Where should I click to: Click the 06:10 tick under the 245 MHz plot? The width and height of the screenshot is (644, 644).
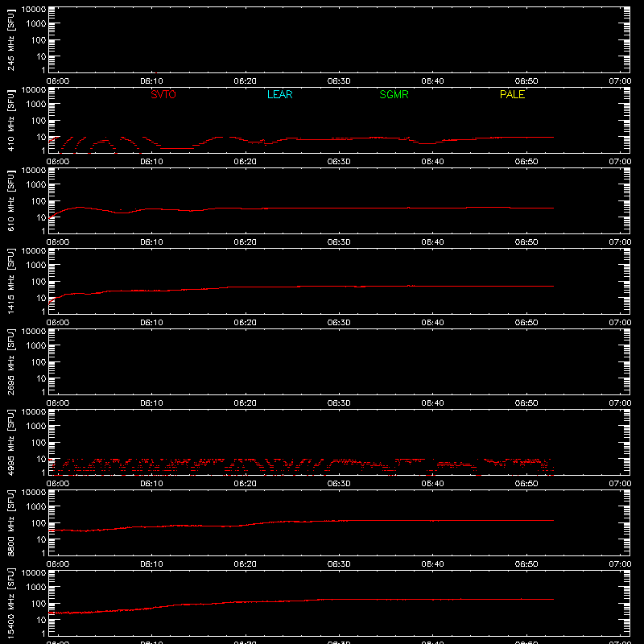click(x=151, y=81)
